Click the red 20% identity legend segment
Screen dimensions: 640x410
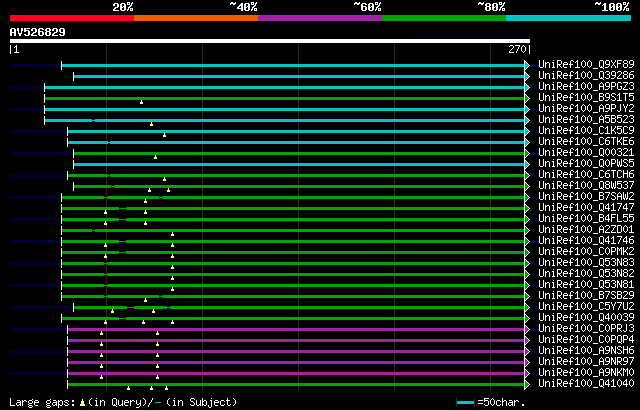pyautogui.click(x=71, y=18)
